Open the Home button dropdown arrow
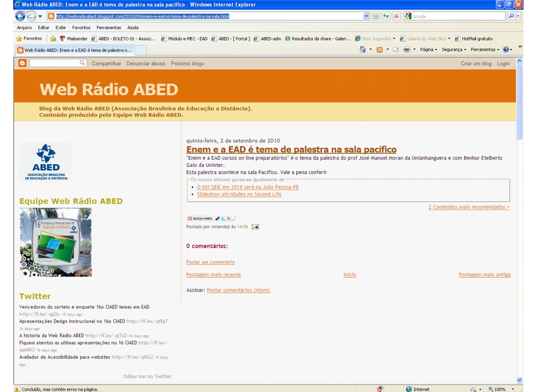This screenshot has width=539, height=392. tap(371, 50)
